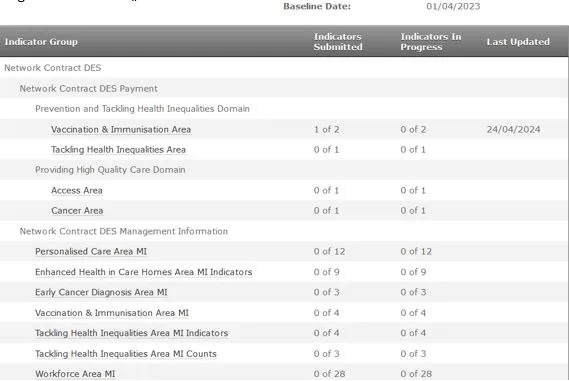Viewport: 569px width, 381px height.
Task: Click '0 of 3' submitted for Early Cancer Diagnosis
Action: point(327,292)
